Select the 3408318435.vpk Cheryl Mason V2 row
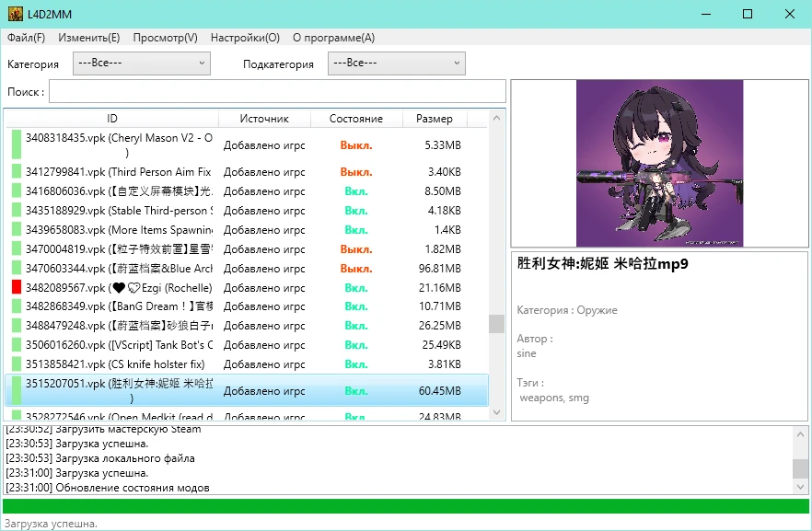 [x=247, y=144]
